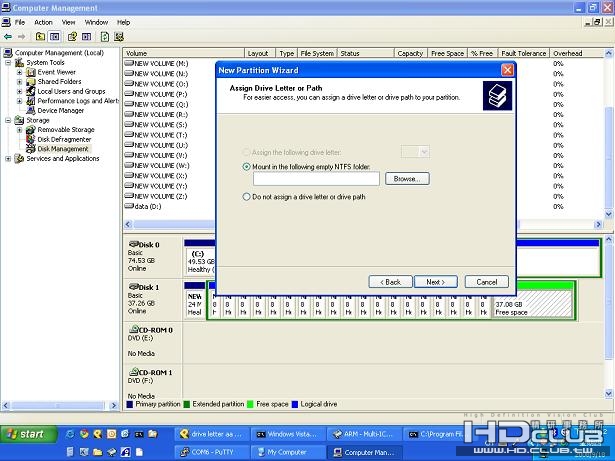Click the Disk 1 disk icon
This screenshot has width=615, height=461.
click(134, 287)
